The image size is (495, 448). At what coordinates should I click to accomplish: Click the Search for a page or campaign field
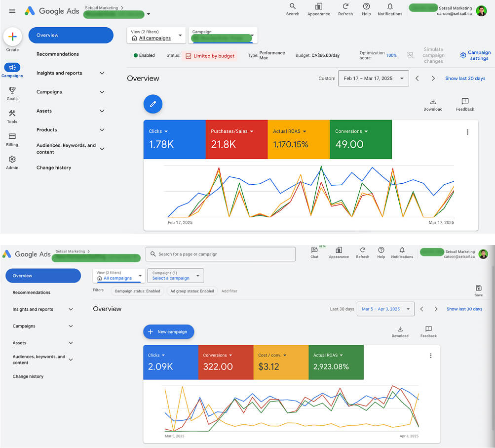(220, 254)
